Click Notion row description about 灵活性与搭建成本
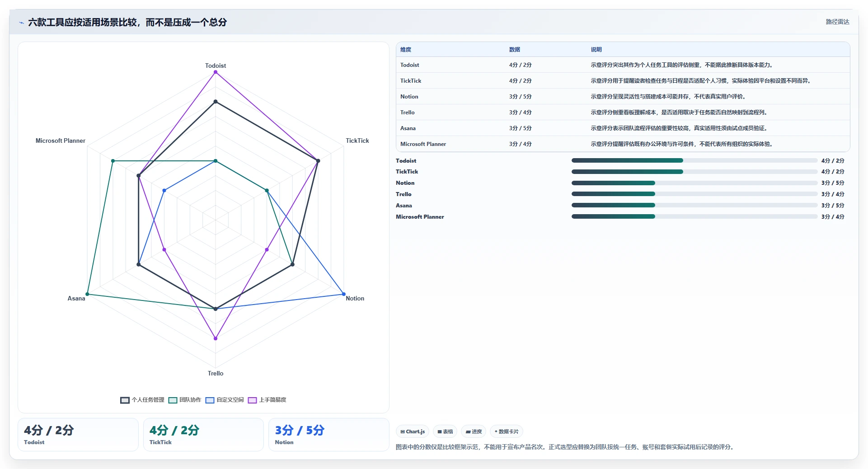This screenshot has height=469, width=868. click(x=669, y=97)
